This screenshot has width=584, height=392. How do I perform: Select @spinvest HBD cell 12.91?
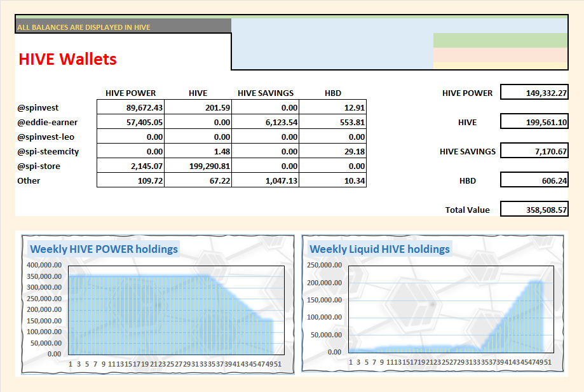[332, 107]
